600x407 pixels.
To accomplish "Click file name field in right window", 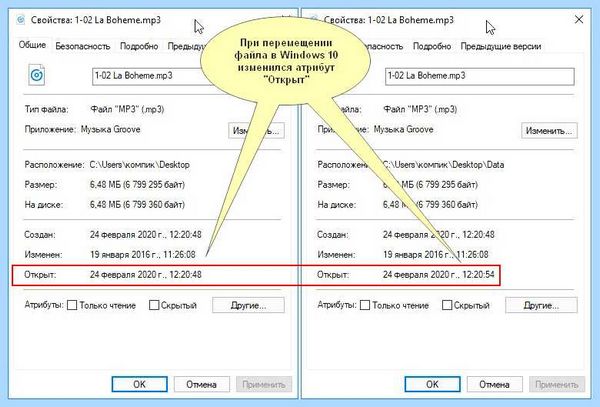I will pos(479,76).
